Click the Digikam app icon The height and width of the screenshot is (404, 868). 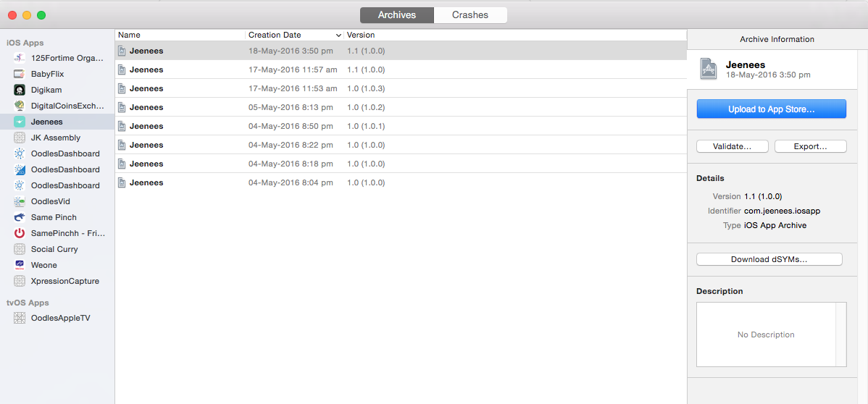click(20, 90)
